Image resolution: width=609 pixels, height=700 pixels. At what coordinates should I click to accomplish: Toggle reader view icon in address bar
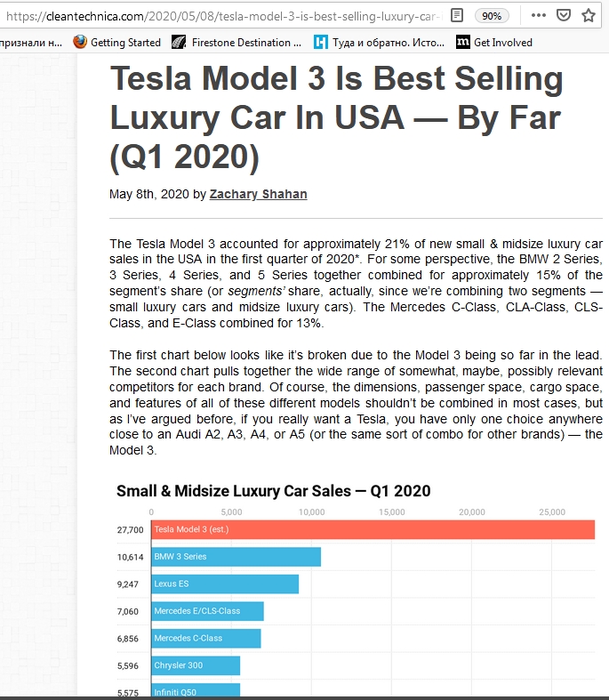click(x=456, y=16)
